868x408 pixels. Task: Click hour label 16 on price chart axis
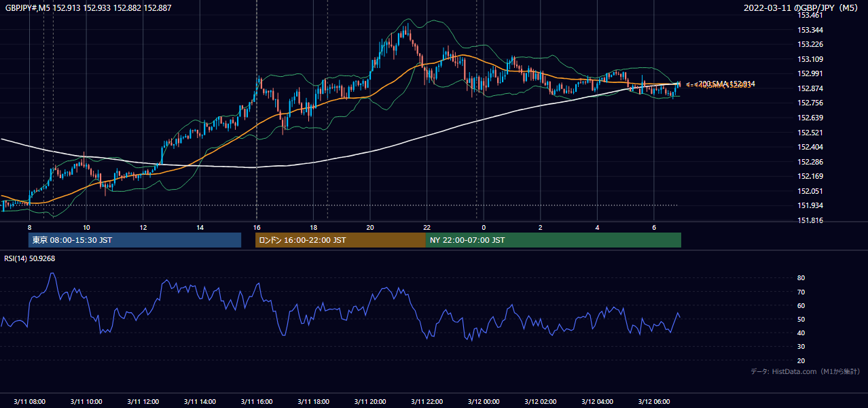pyautogui.click(x=256, y=227)
